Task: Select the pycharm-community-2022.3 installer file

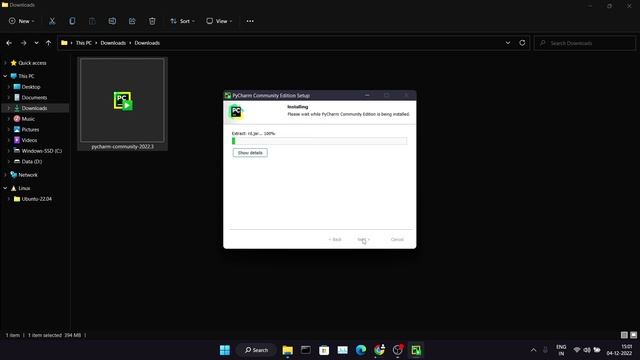Action: [122, 104]
